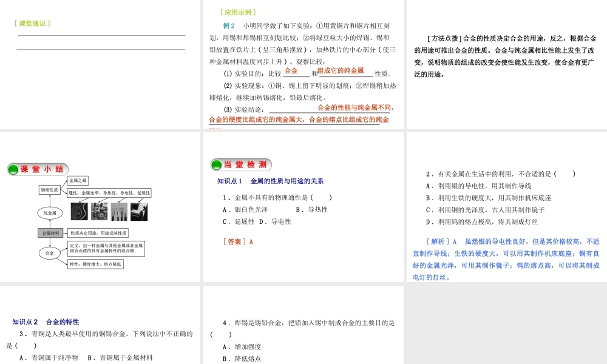Click the [应用示例] heading
The height and width of the screenshot is (364, 607).
click(238, 12)
